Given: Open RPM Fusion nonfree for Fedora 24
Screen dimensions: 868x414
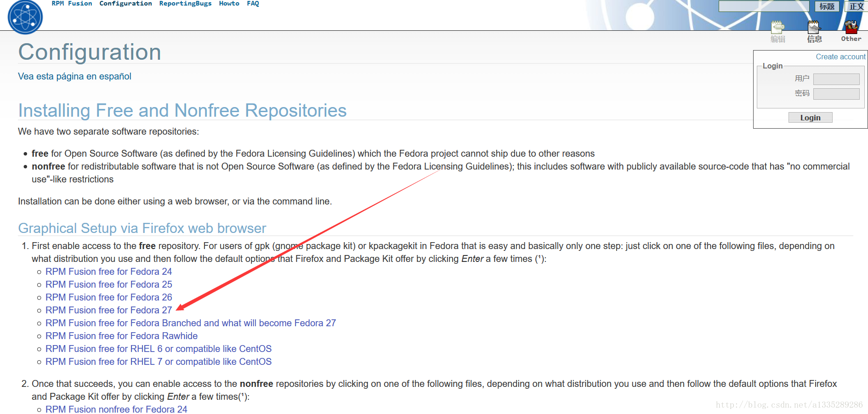Looking at the screenshot, I should point(116,409).
